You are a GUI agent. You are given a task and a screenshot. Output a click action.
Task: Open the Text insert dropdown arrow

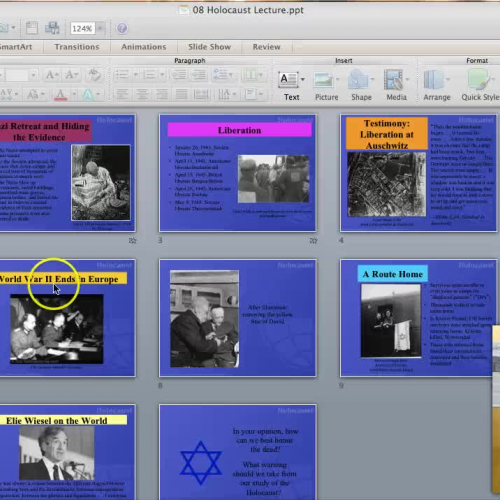point(302,79)
